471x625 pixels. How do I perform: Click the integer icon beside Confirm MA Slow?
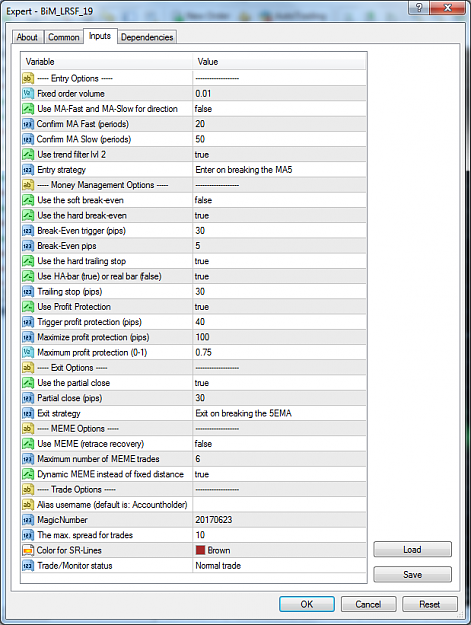click(28, 139)
